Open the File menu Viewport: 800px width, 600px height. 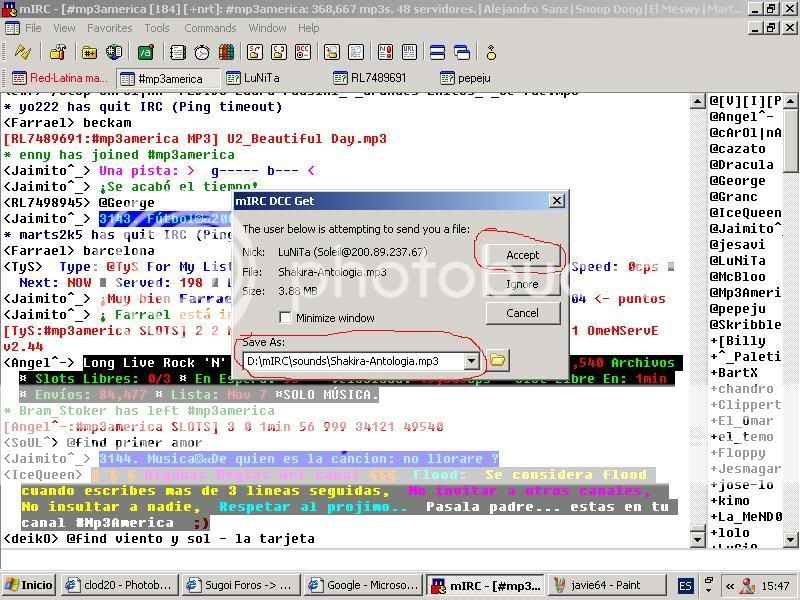tap(33, 28)
